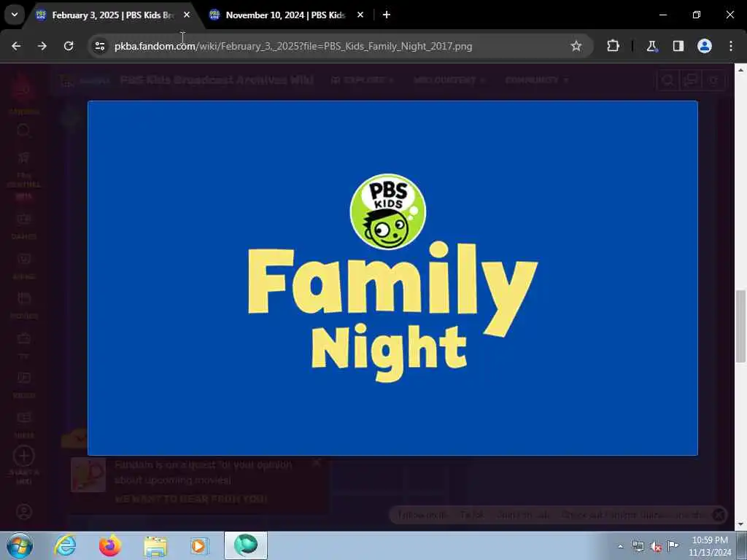The height and width of the screenshot is (560, 747).
Task: Expand the Wiki Content menu
Action: click(x=449, y=80)
